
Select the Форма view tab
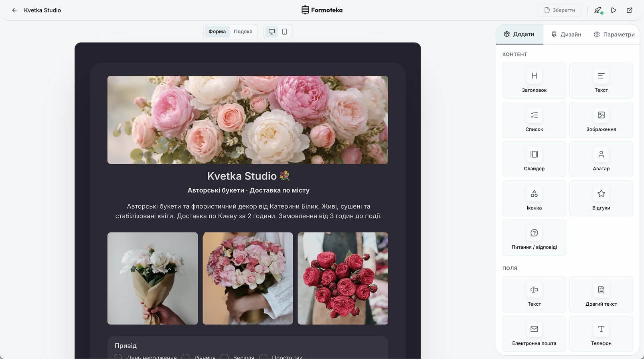[217, 32]
